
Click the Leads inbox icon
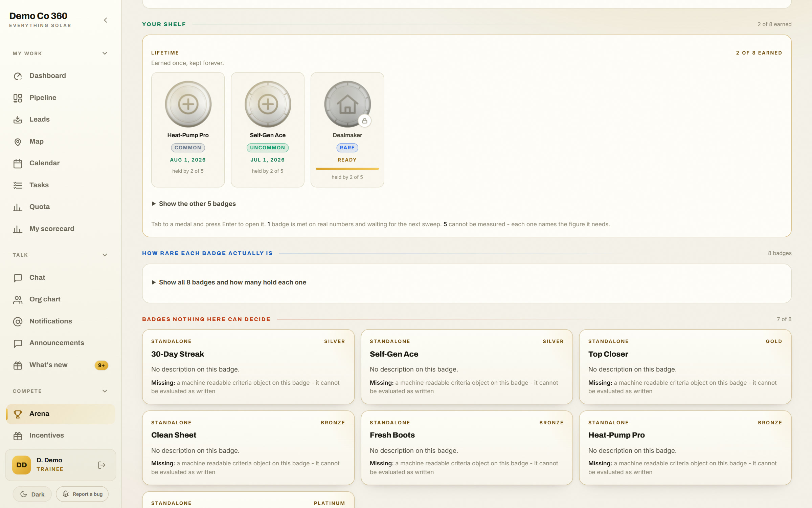pyautogui.click(x=18, y=120)
